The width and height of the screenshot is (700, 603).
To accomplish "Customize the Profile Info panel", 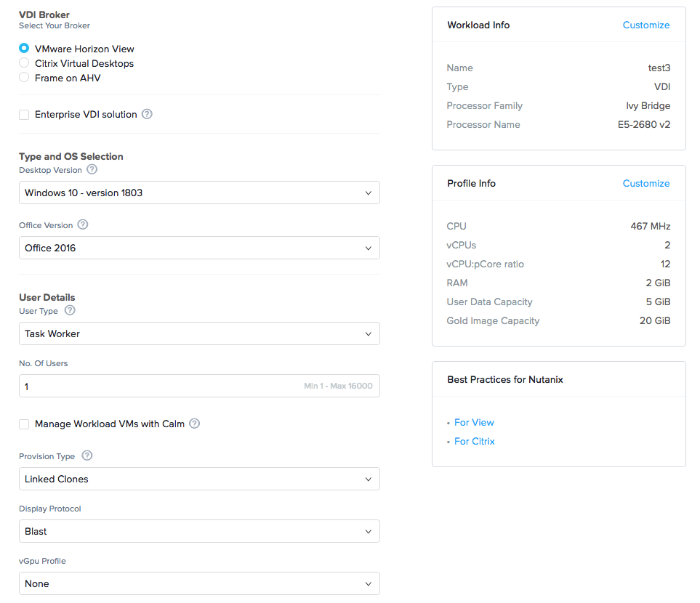I will tap(645, 183).
